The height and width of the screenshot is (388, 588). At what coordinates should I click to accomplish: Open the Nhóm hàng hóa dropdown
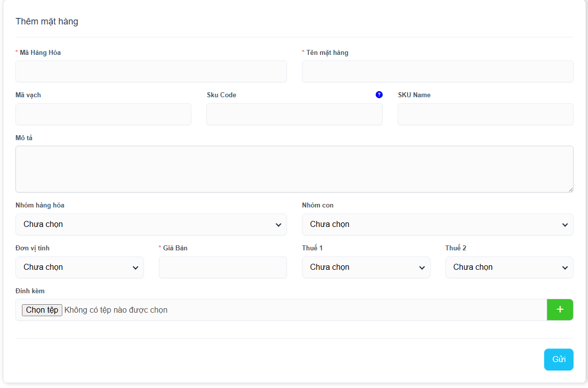click(151, 224)
